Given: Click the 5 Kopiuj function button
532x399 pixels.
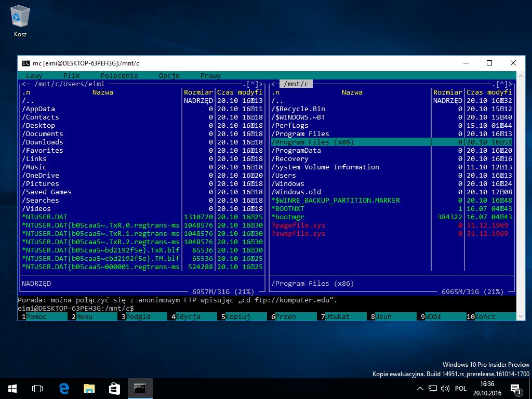Looking at the screenshot, I should [x=242, y=316].
